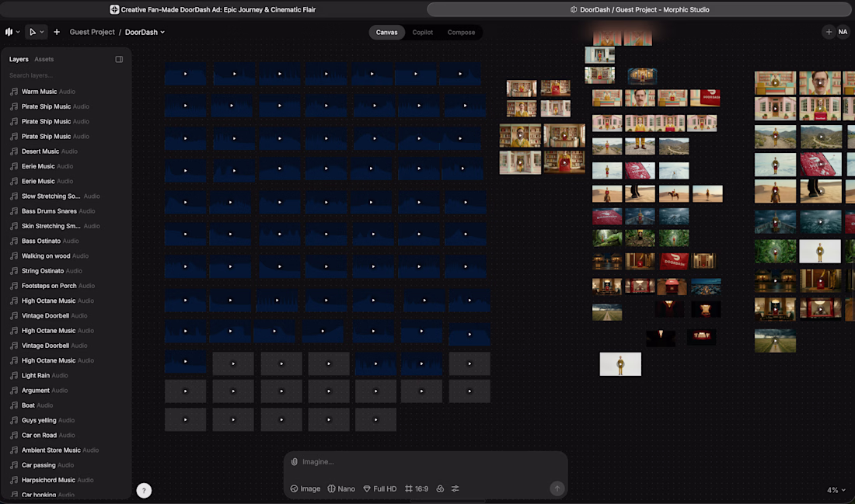
Task: Invite collaborator with top-right plus button
Action: point(829,32)
